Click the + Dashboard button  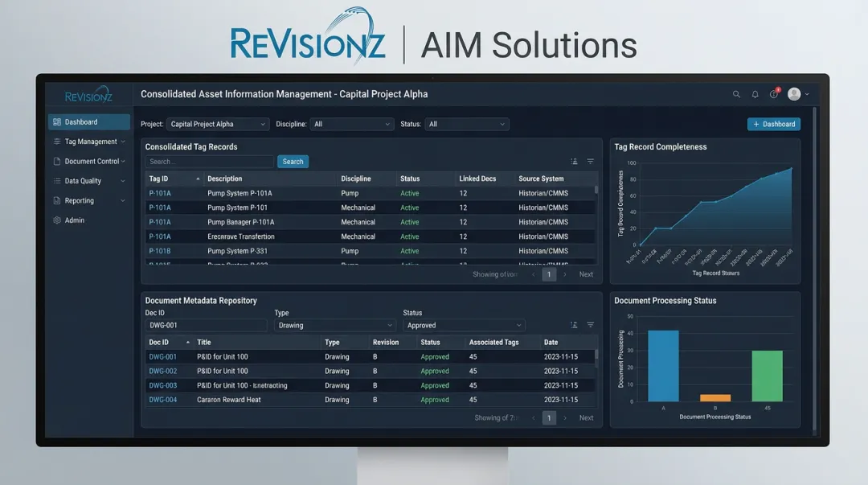774,124
